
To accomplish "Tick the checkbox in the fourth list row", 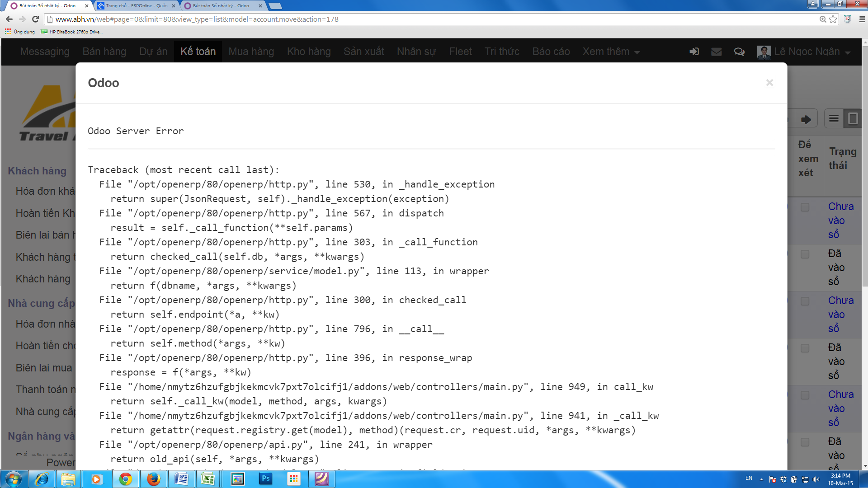I will 805,348.
